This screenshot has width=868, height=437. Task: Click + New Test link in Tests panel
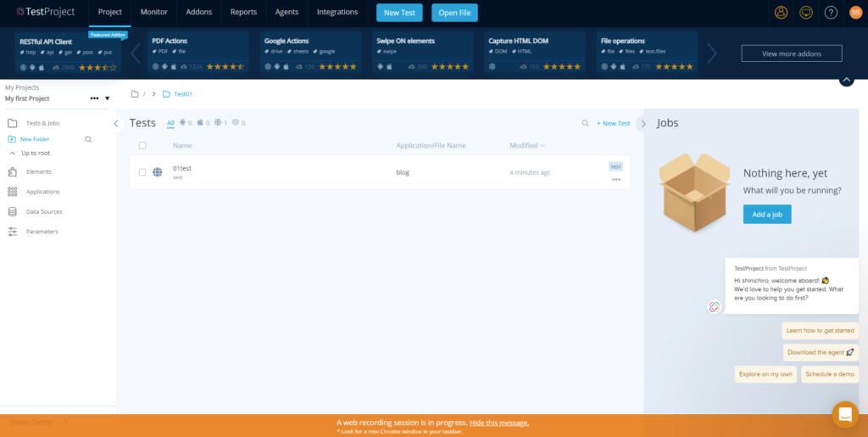(x=613, y=124)
